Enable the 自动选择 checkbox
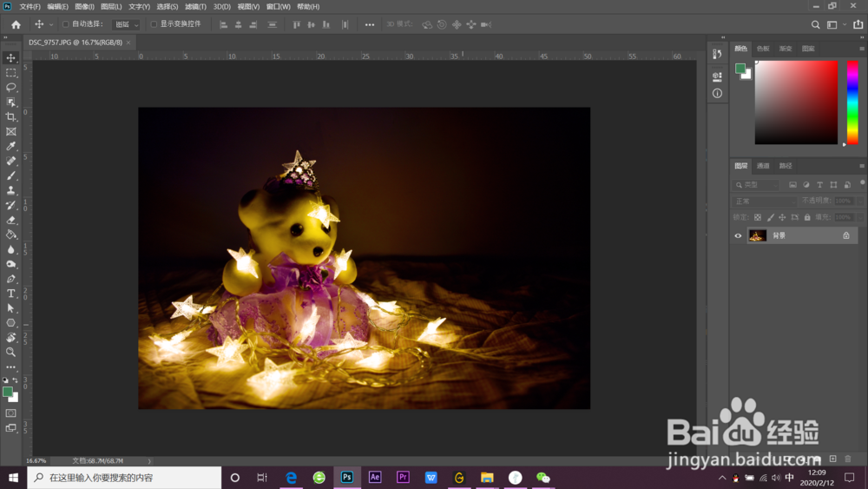868x489 pixels. coord(66,24)
